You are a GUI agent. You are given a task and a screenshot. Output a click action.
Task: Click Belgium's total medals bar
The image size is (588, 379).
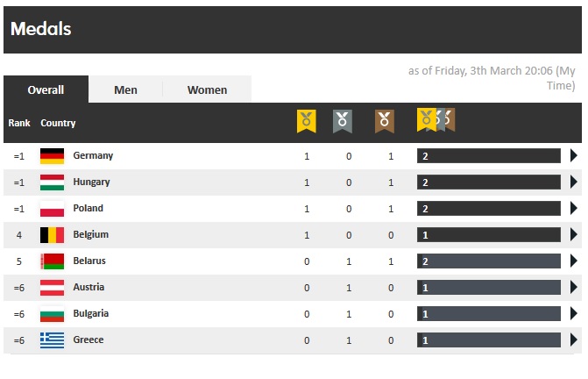point(488,235)
